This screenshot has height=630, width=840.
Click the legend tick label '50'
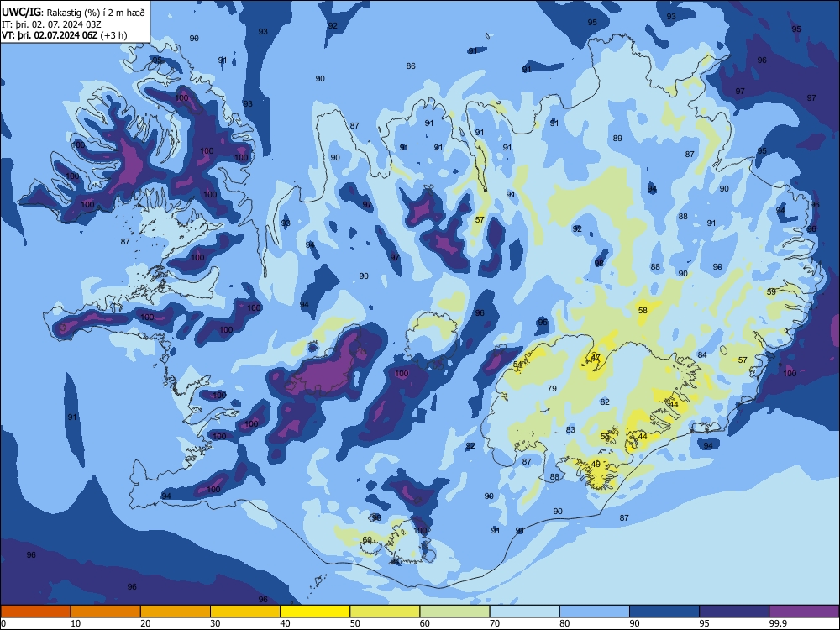click(354, 623)
